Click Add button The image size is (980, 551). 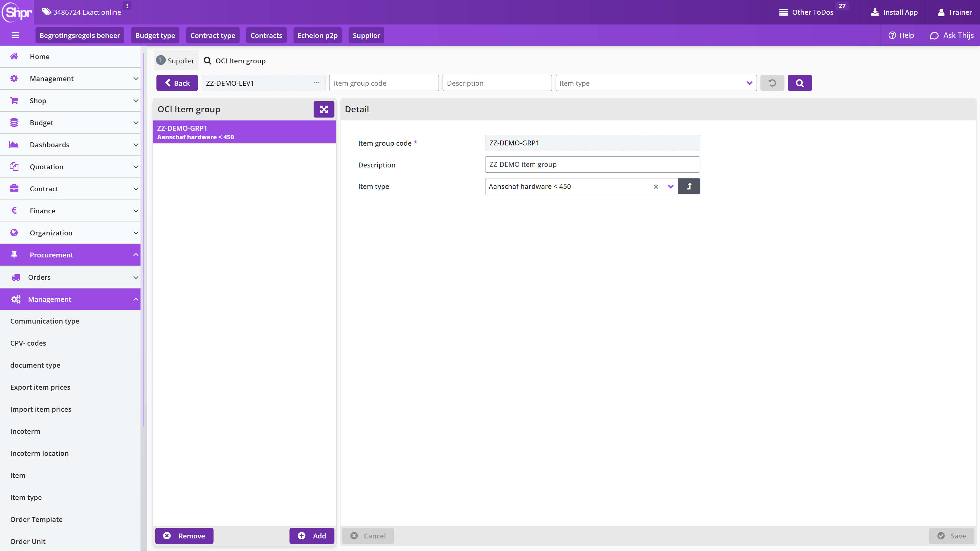tap(311, 536)
